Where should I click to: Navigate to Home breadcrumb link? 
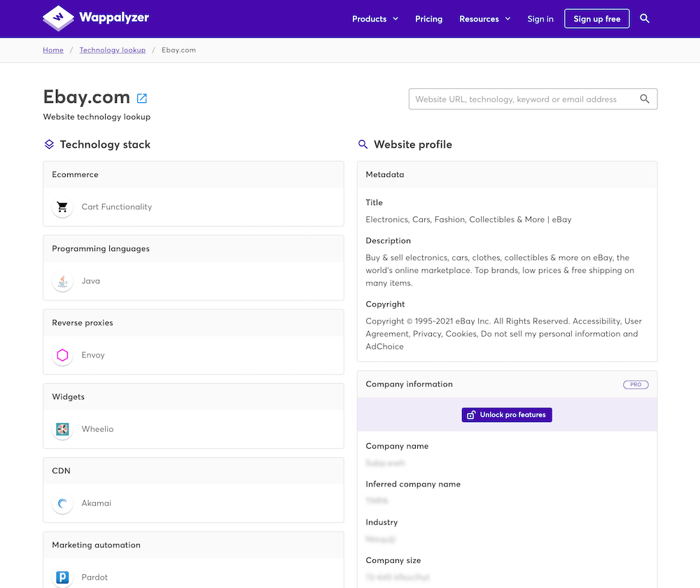point(53,50)
